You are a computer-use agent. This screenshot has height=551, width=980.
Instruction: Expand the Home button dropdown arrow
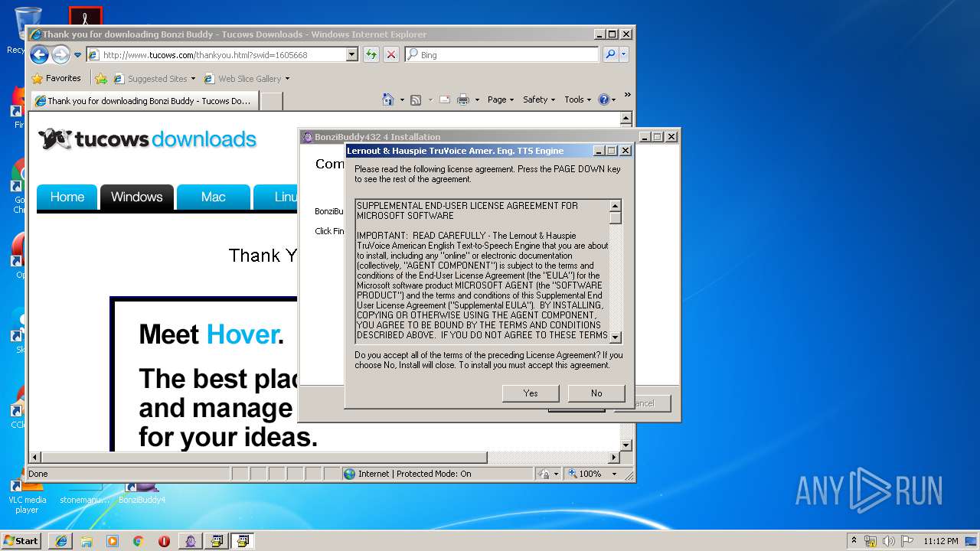(402, 99)
